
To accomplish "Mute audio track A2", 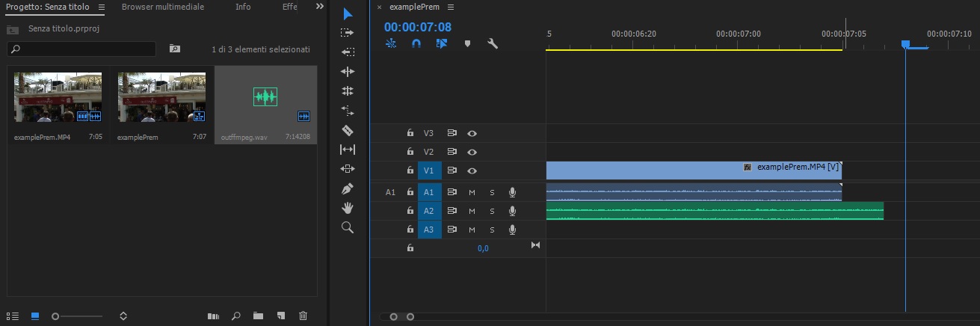I will [x=472, y=211].
